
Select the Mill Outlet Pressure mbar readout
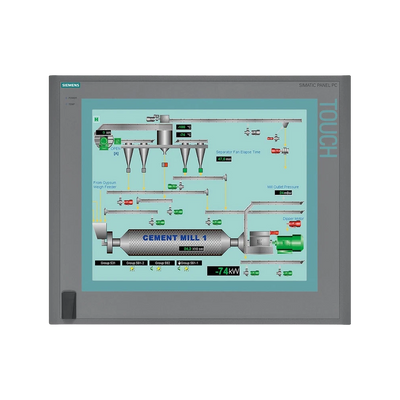click(x=284, y=193)
